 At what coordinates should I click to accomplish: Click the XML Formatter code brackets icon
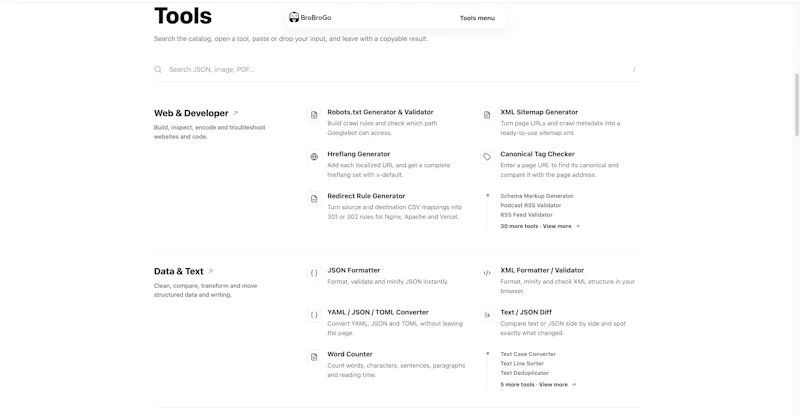[487, 273]
